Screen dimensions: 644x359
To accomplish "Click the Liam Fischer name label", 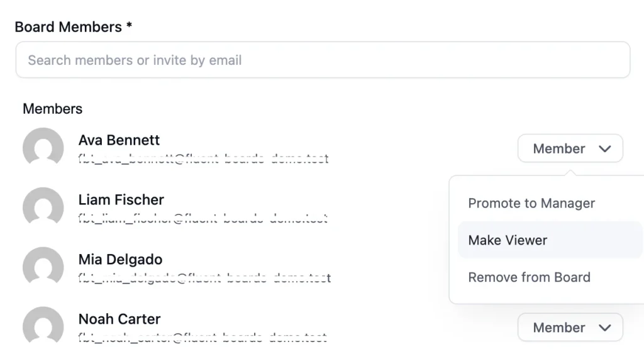I will point(121,200).
